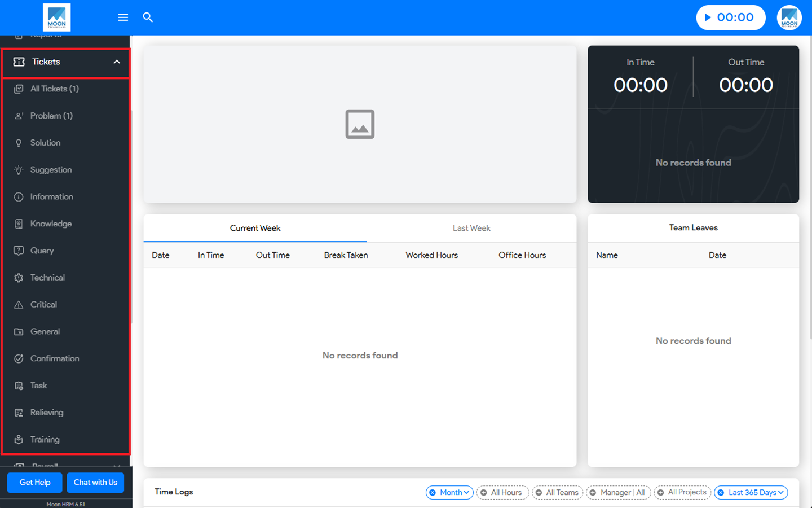Click the Critical warning triangle icon
The image size is (812, 508).
tap(19, 305)
